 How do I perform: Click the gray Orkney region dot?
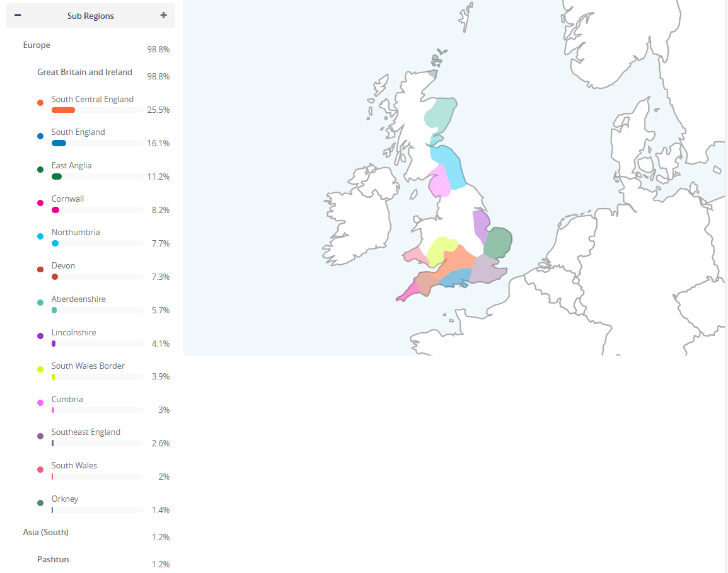(x=40, y=502)
